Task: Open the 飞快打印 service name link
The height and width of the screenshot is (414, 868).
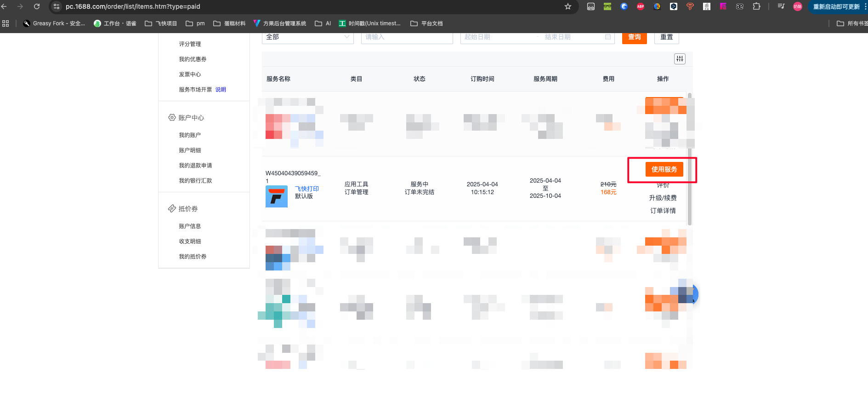Action: click(307, 189)
